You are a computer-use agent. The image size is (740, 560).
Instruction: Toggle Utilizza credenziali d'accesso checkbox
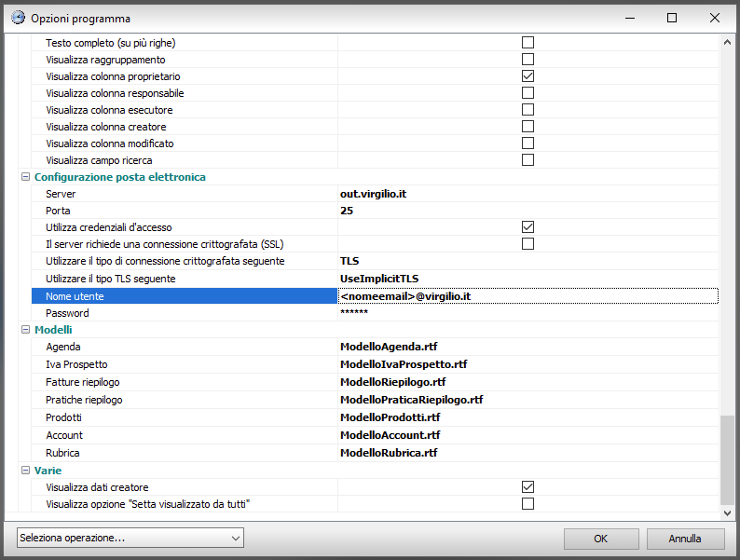tap(528, 227)
